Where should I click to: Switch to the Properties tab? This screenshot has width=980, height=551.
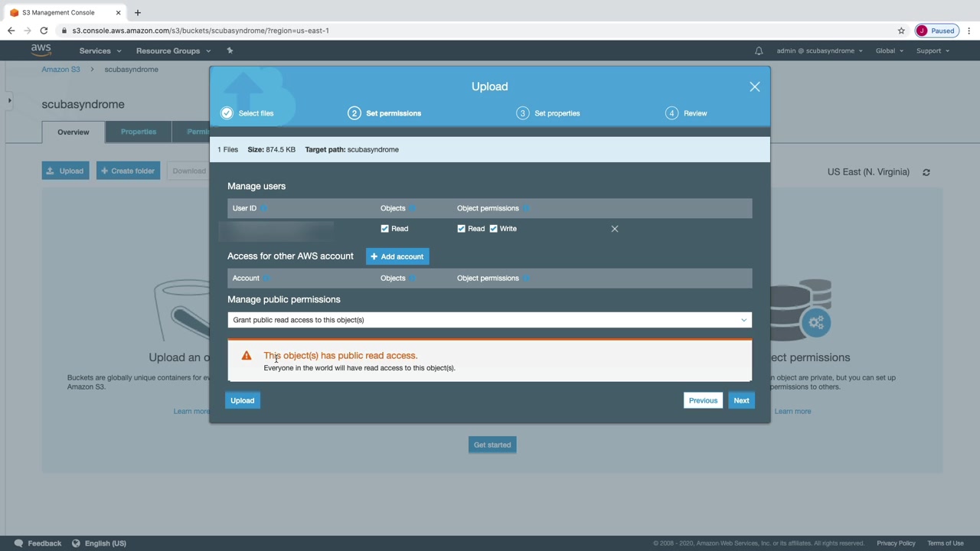coord(139,132)
